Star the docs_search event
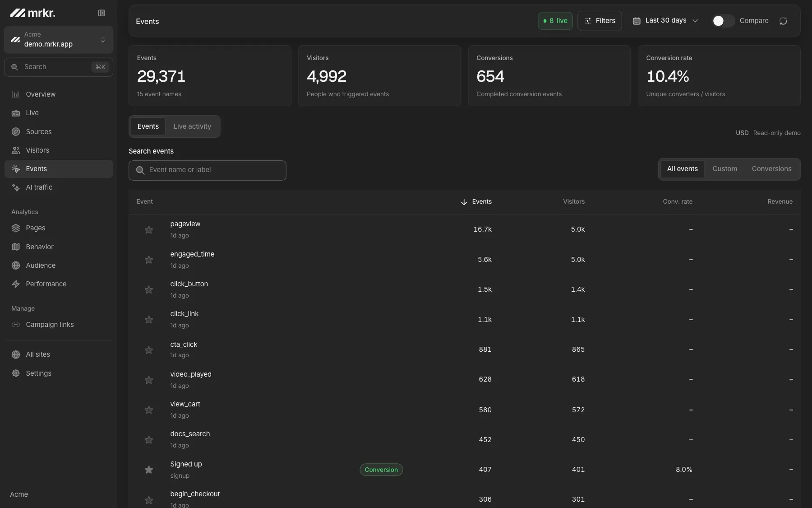This screenshot has height=508, width=812. click(x=149, y=440)
